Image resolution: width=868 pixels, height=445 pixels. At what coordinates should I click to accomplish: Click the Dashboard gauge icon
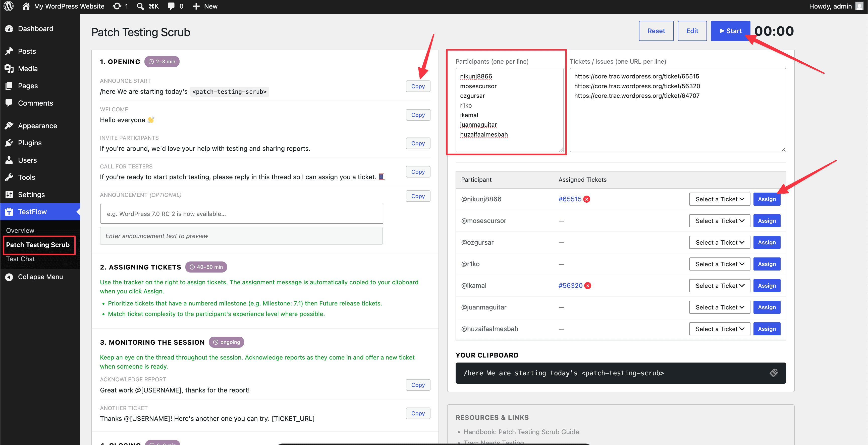tap(9, 29)
